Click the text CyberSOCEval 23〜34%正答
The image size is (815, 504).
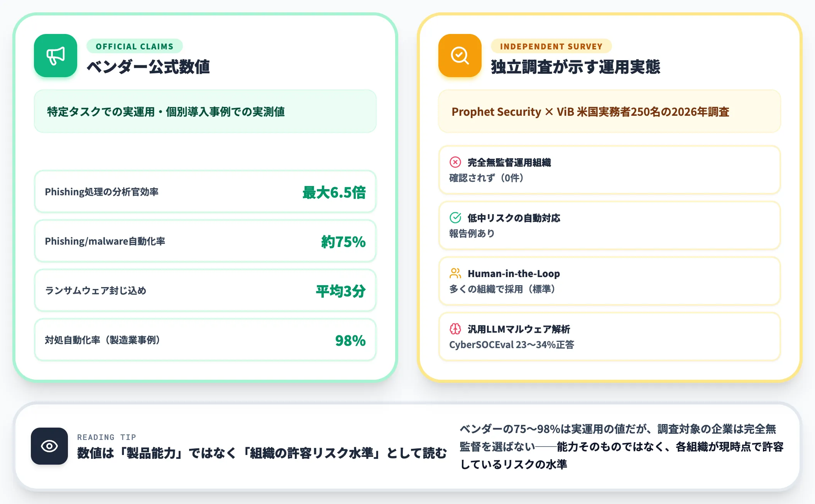click(512, 345)
